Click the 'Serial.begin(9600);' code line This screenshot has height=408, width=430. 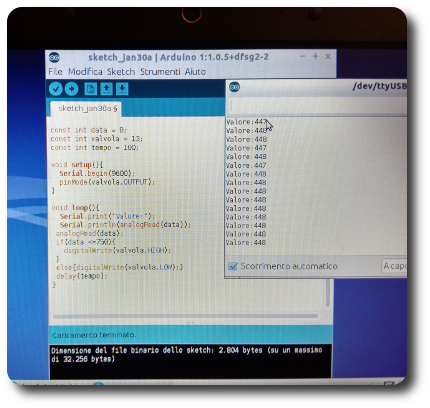[x=97, y=173]
